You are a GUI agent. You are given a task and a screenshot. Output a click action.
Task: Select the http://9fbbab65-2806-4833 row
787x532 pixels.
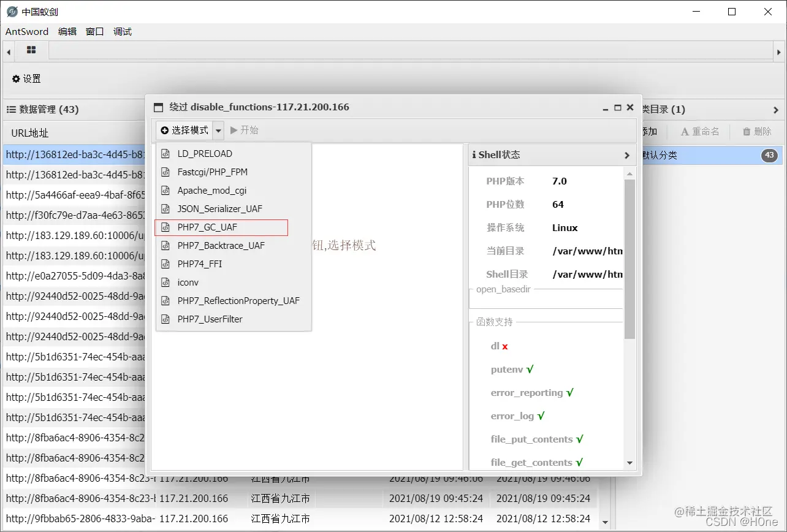[x=300, y=519]
